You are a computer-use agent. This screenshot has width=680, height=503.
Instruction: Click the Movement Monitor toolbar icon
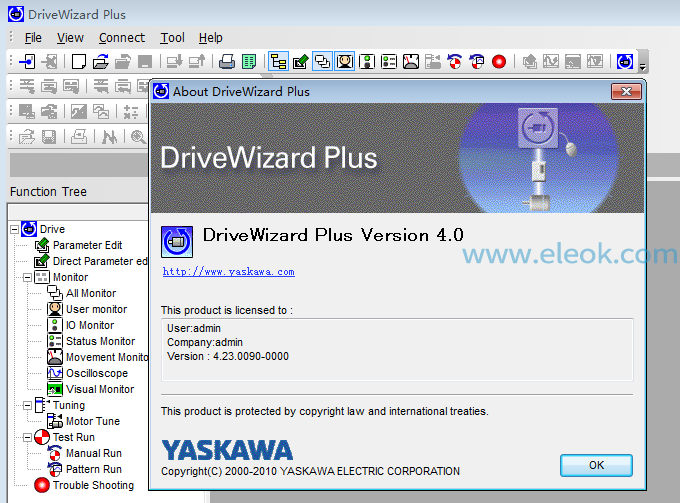411,62
